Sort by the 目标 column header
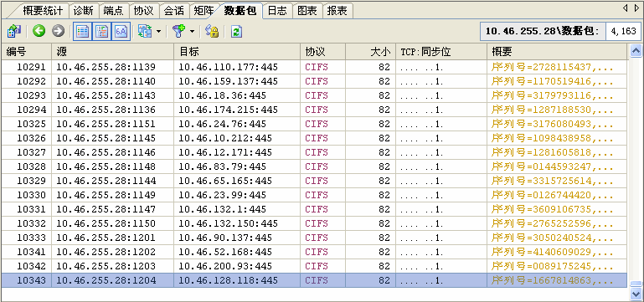 coord(237,51)
